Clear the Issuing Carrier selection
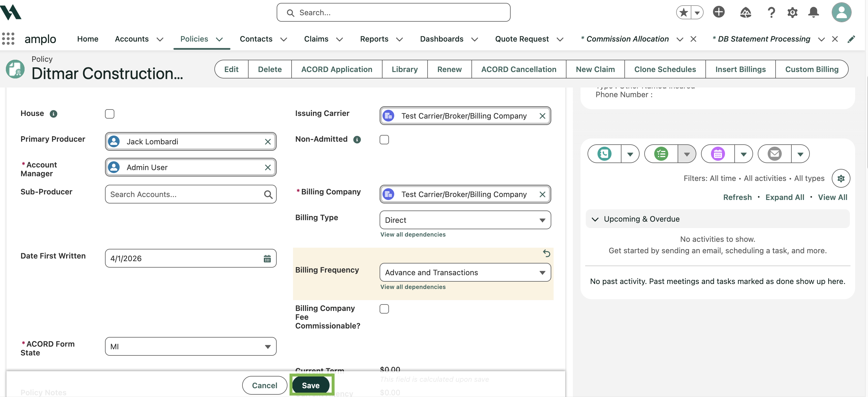868x397 pixels. coord(542,116)
